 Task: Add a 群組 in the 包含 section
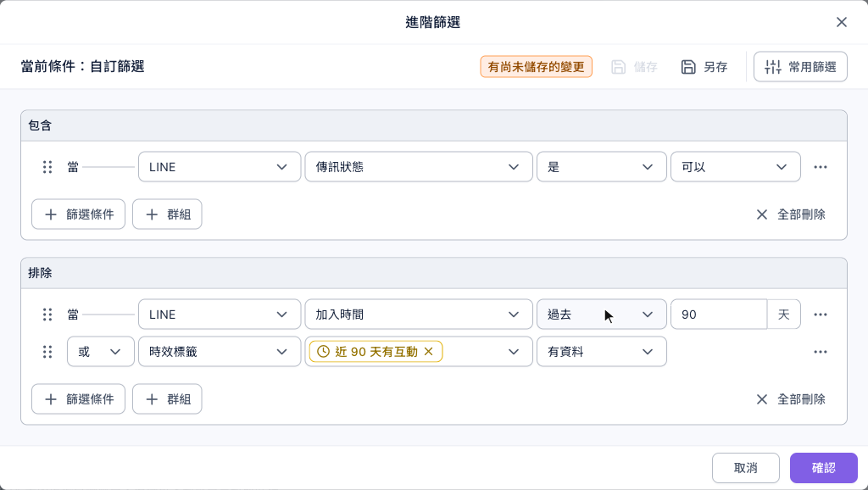(167, 214)
